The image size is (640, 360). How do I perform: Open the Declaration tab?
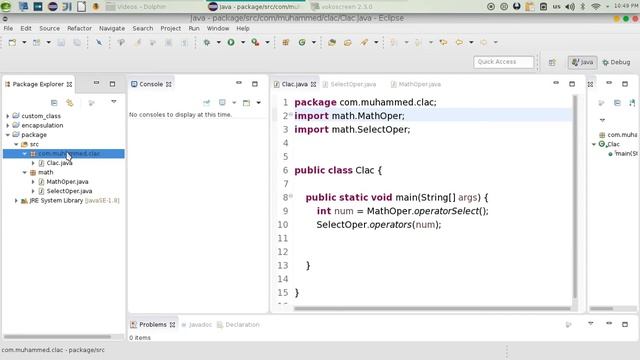pos(238,324)
